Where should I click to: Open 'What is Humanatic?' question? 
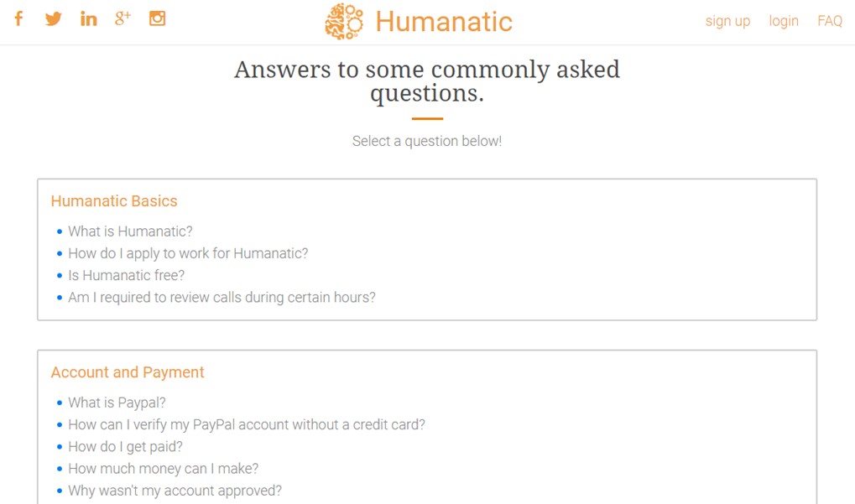click(x=130, y=231)
